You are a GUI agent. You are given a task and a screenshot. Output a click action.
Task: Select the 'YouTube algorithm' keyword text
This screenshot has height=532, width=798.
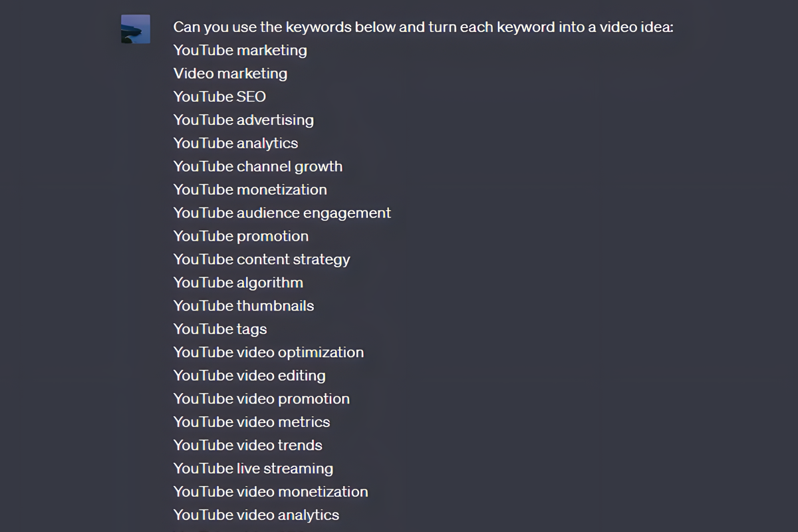238,283
